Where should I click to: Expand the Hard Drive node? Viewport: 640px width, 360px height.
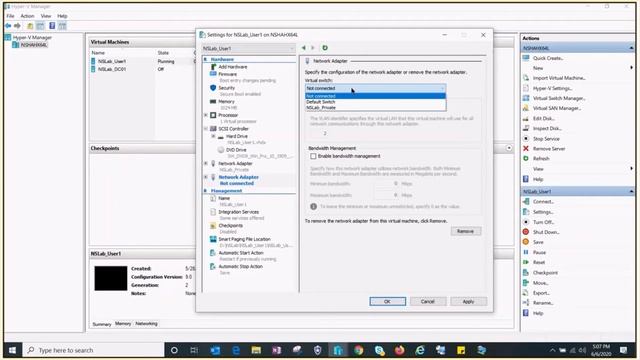point(213,136)
